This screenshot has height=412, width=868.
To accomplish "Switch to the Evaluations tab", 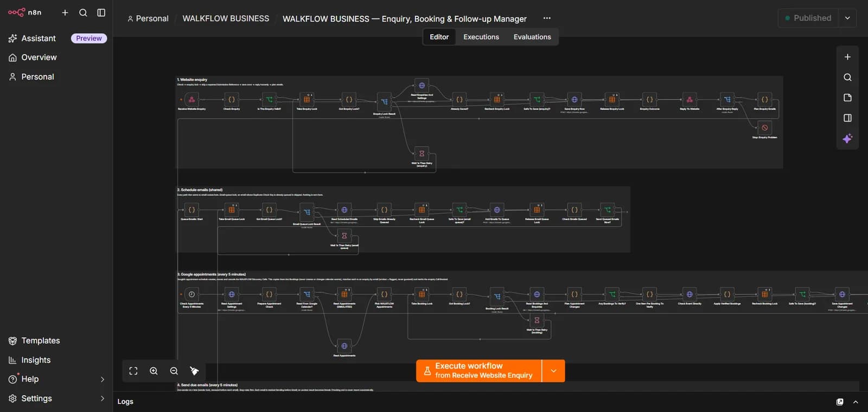I will pyautogui.click(x=532, y=37).
